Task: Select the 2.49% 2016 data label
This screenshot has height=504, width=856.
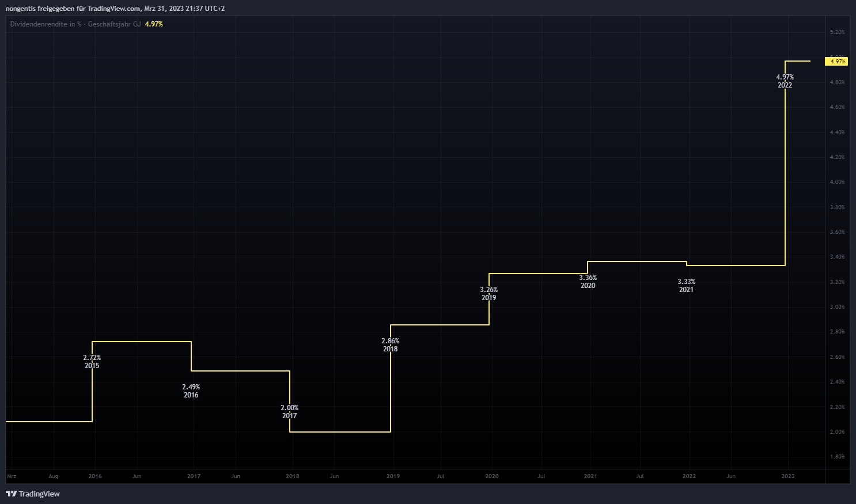Action: point(191,391)
